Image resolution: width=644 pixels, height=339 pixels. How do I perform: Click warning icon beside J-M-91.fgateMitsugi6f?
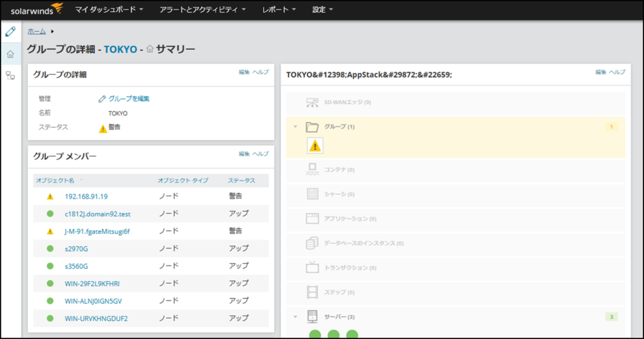pos(50,231)
